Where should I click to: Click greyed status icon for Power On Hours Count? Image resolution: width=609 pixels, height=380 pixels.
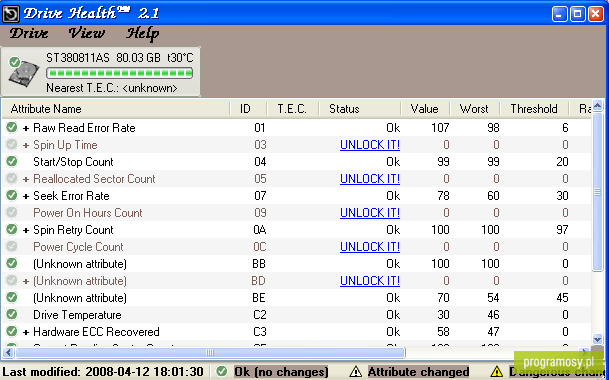pyautogui.click(x=12, y=212)
